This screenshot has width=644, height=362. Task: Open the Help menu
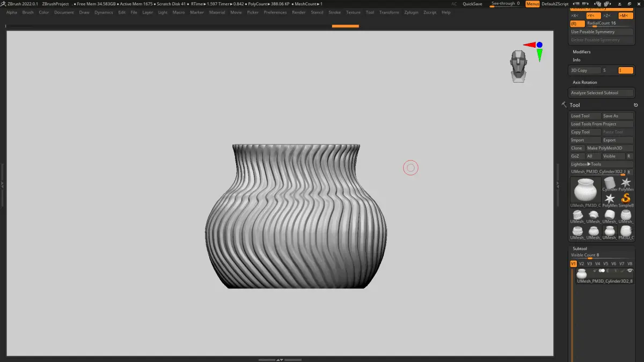pos(446,12)
